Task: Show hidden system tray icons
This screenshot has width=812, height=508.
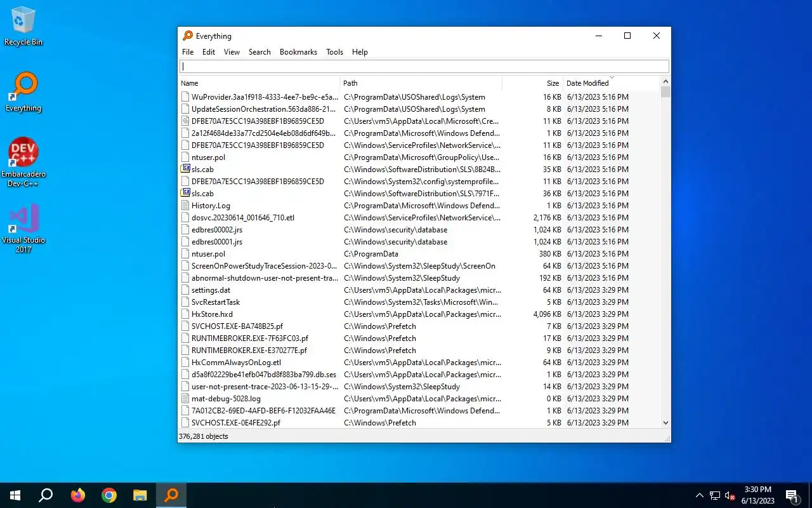Action: 700,495
